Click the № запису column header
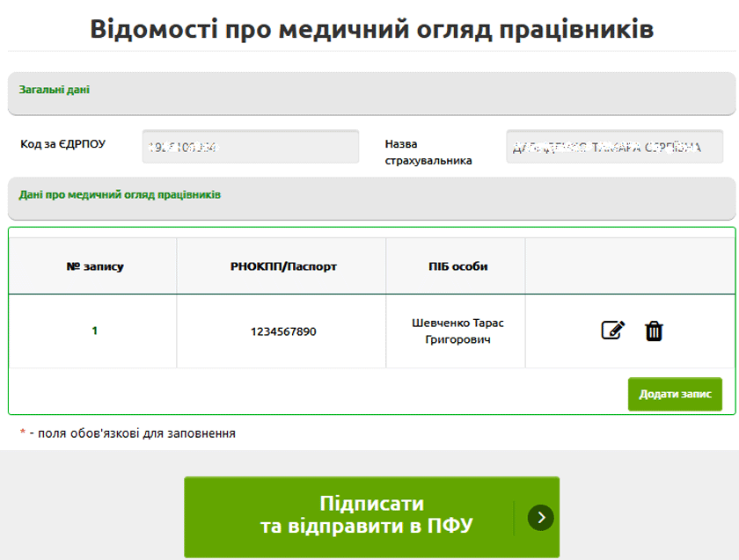The height and width of the screenshot is (560, 739). tap(94, 265)
